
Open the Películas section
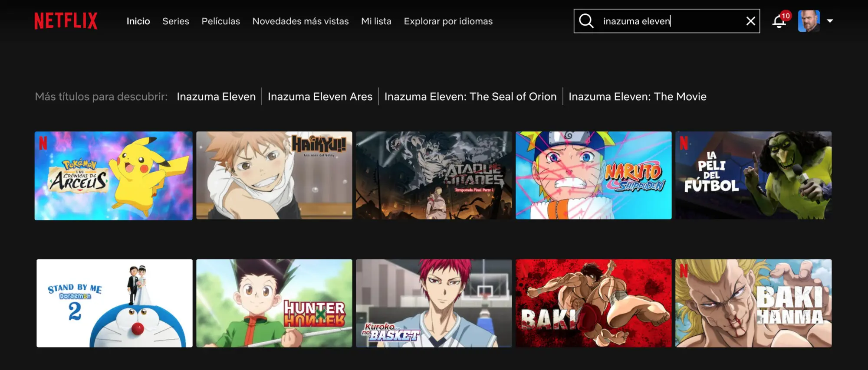pyautogui.click(x=220, y=21)
